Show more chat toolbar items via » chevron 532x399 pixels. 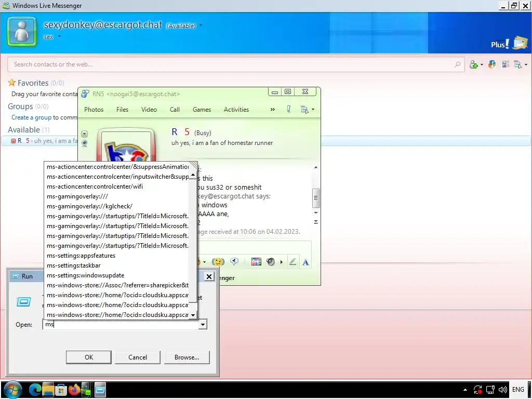pyautogui.click(x=272, y=109)
